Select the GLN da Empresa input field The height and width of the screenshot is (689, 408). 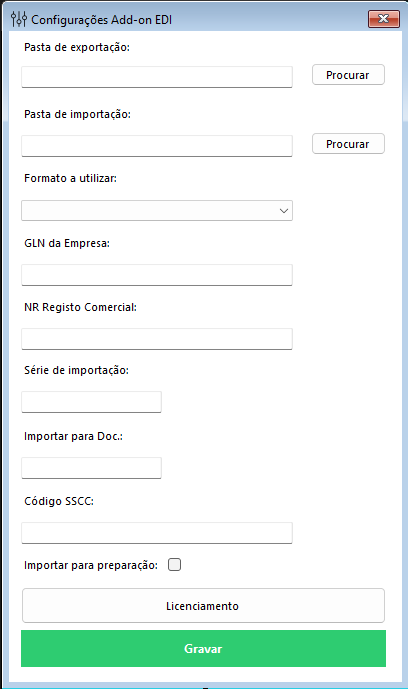point(157,275)
